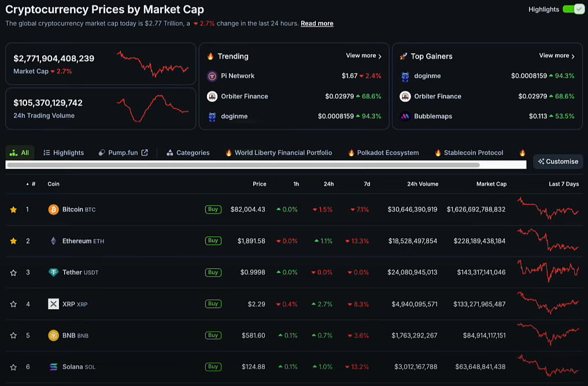
Task: Click the horizontal scrollbar under the tabs
Action: coord(243,165)
